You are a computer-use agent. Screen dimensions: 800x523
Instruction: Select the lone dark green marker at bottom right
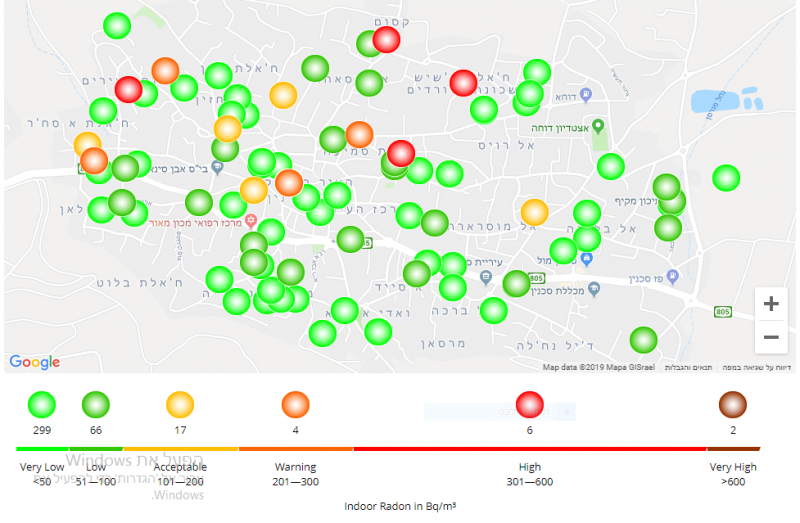tap(643, 340)
